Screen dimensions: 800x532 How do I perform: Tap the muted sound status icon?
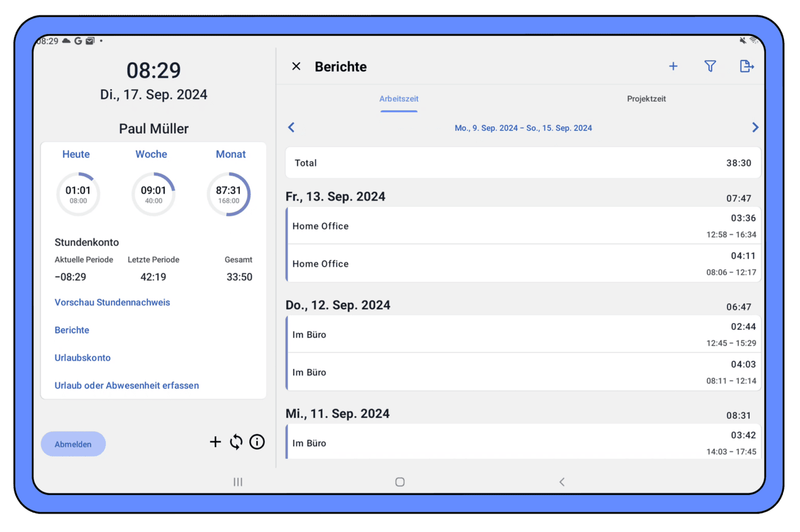click(x=742, y=41)
